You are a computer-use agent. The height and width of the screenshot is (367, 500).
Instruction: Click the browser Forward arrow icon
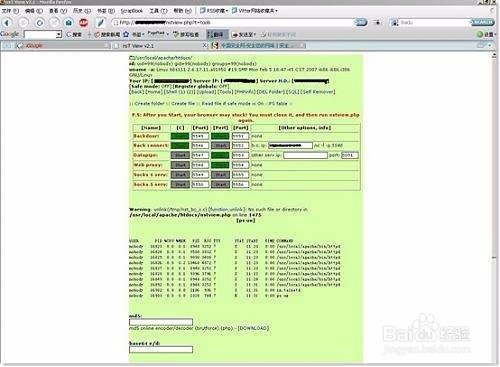pos(23,23)
